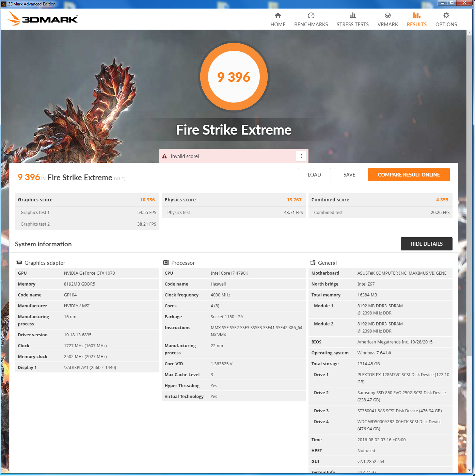The width and height of the screenshot is (475, 476).
Task: Click the Processor section chip icon
Action: 166,263
